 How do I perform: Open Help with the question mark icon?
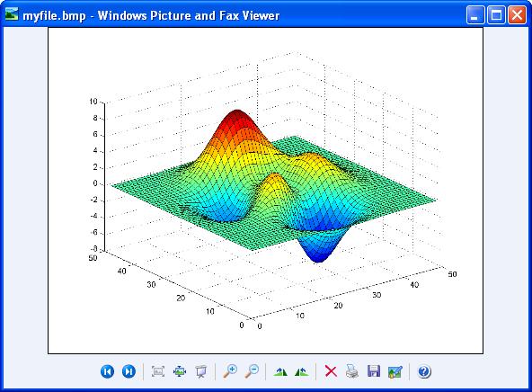[x=424, y=371]
